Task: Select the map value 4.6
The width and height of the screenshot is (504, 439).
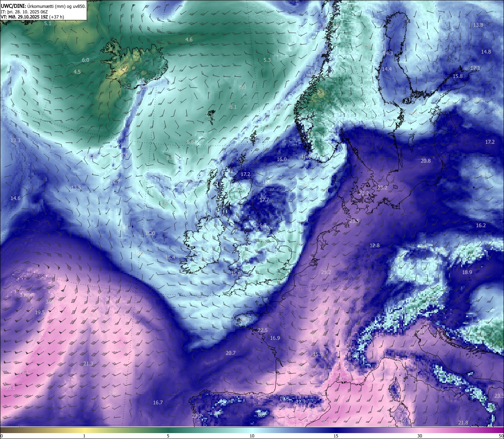Action: tap(189, 40)
